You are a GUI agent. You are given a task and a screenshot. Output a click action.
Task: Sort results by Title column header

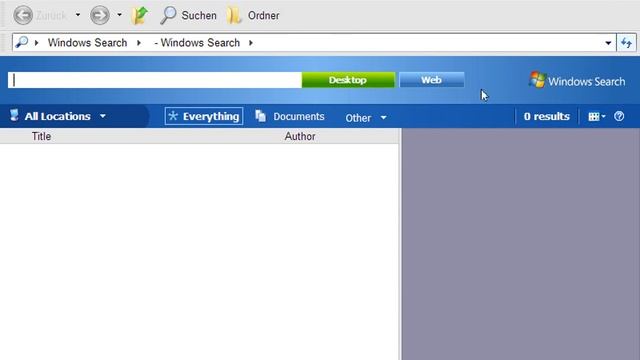[41, 136]
